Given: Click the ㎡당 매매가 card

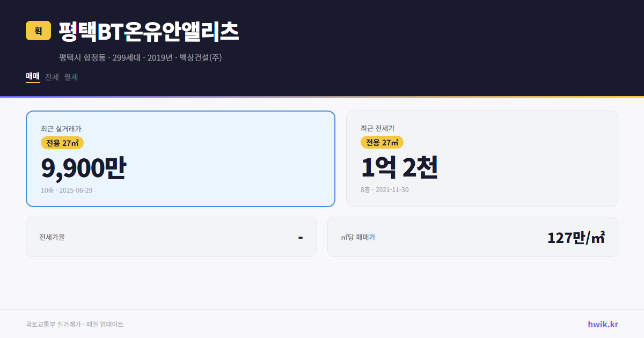Looking at the screenshot, I should (x=472, y=237).
